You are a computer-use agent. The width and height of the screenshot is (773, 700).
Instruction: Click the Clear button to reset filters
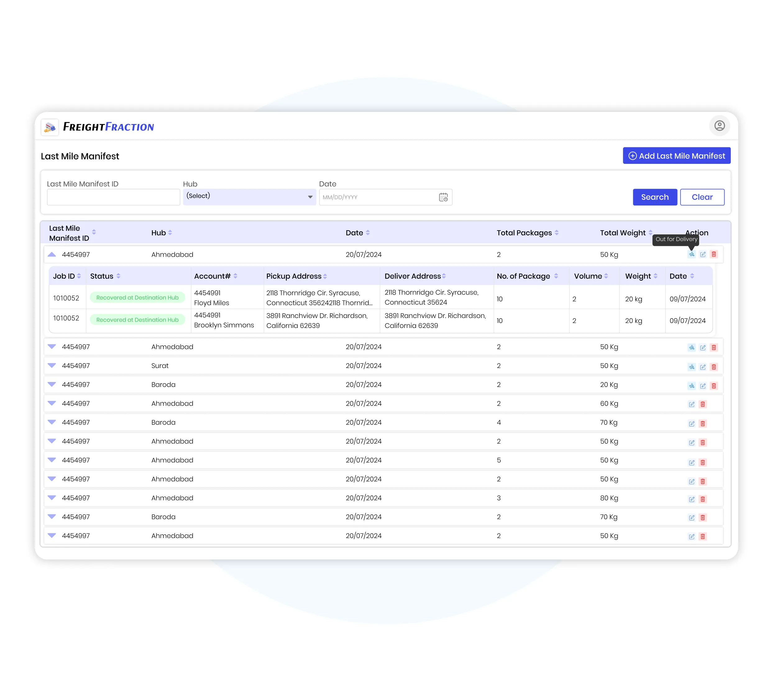702,197
